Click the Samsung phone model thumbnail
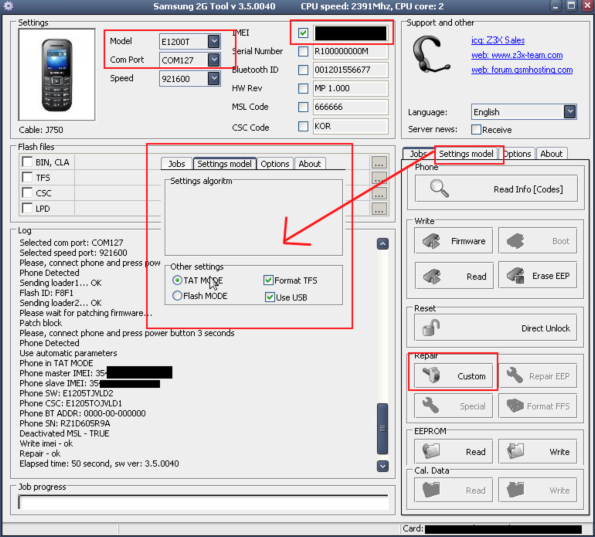Viewport: 595px width, 537px height. click(x=57, y=75)
